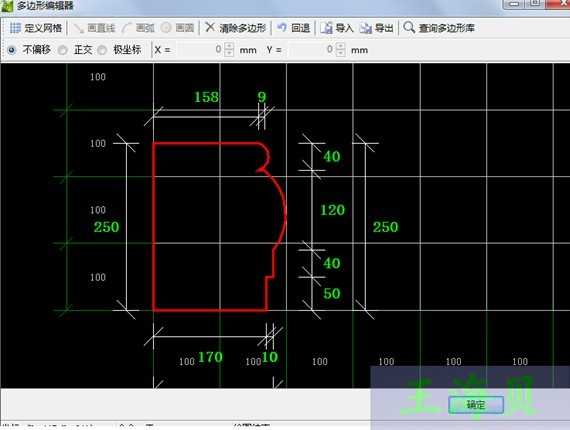Decrease X value with down stepper
This screenshot has width=570, height=430.
coord(229,53)
